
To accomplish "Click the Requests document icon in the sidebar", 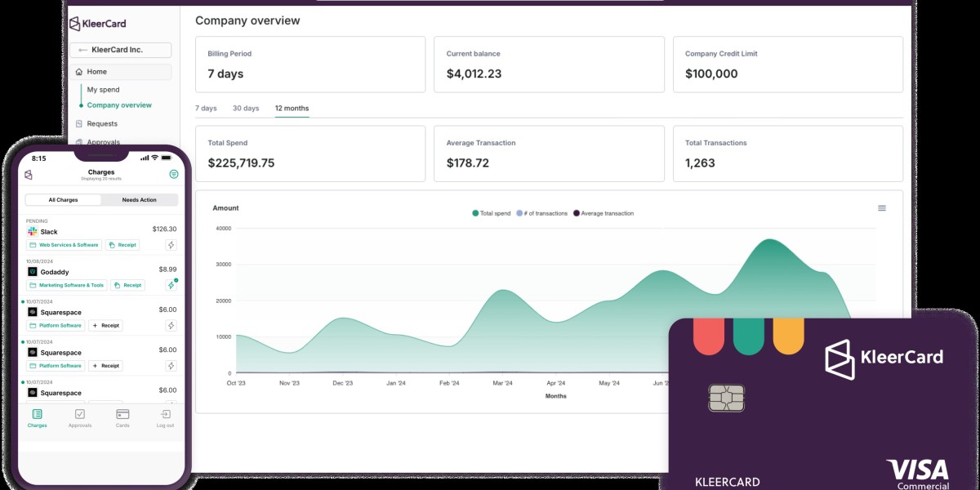I will [x=79, y=124].
